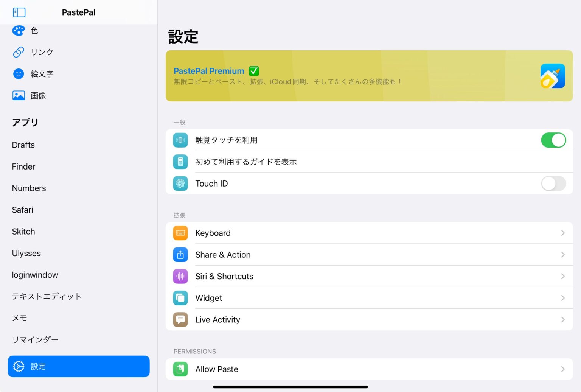The image size is (581, 392).
Task: Click the Share & Action icon
Action: pos(180,255)
